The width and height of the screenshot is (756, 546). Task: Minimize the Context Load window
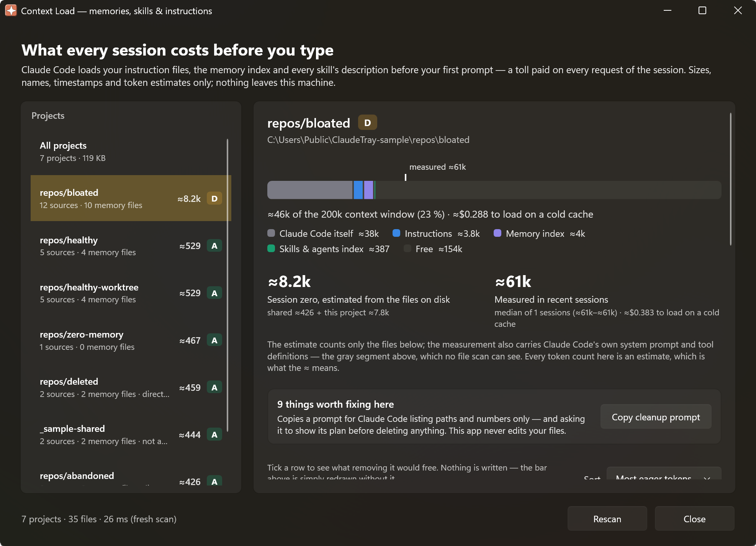[x=668, y=11]
